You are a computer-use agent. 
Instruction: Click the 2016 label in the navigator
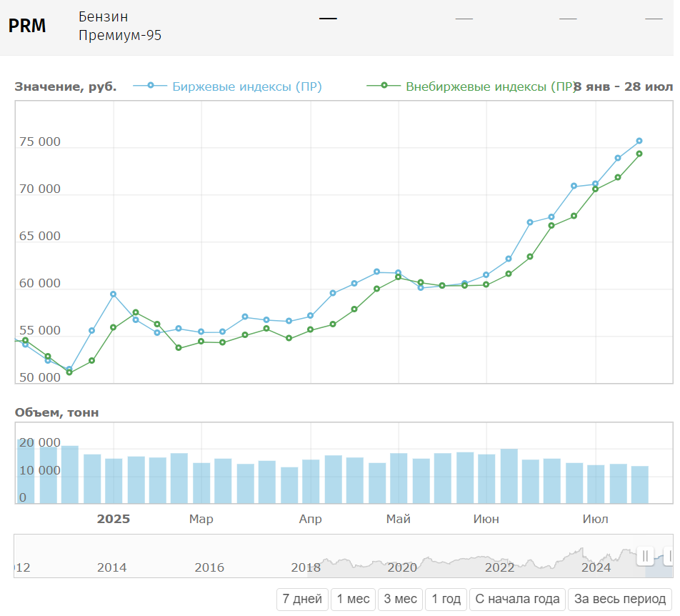[x=209, y=567]
